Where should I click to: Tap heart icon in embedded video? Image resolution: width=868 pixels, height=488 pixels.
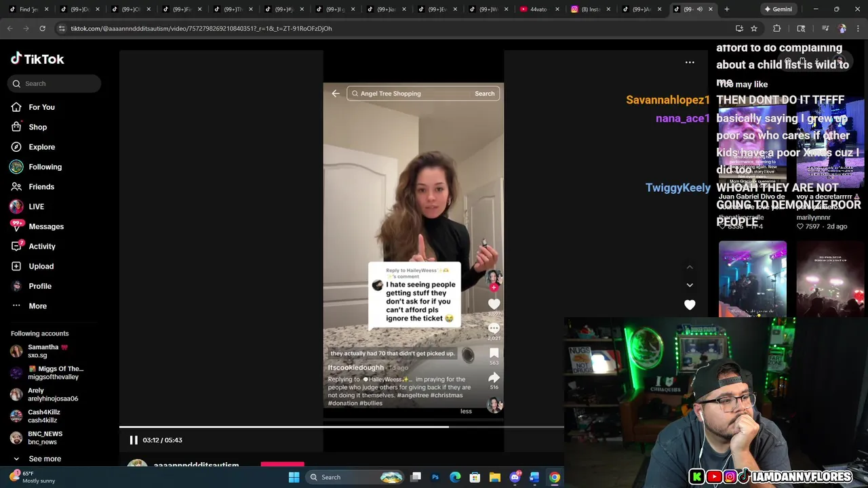click(494, 305)
